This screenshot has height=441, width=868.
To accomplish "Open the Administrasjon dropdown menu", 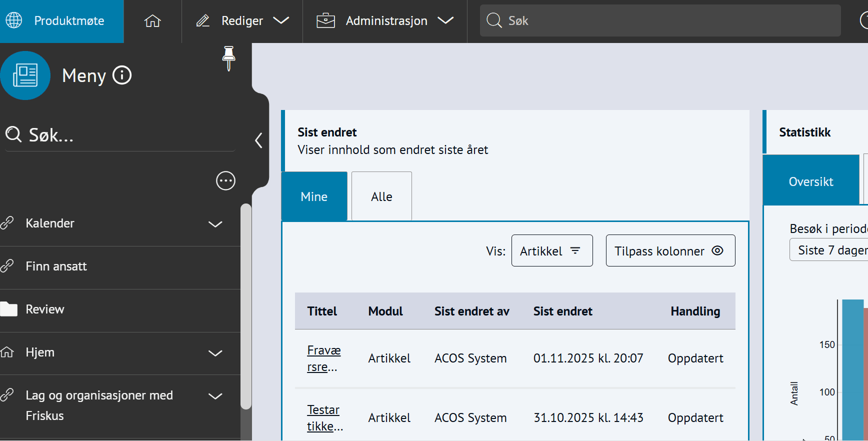I will (385, 21).
